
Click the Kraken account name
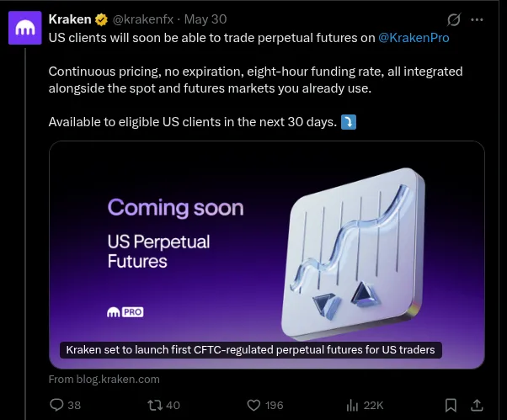[x=70, y=19]
